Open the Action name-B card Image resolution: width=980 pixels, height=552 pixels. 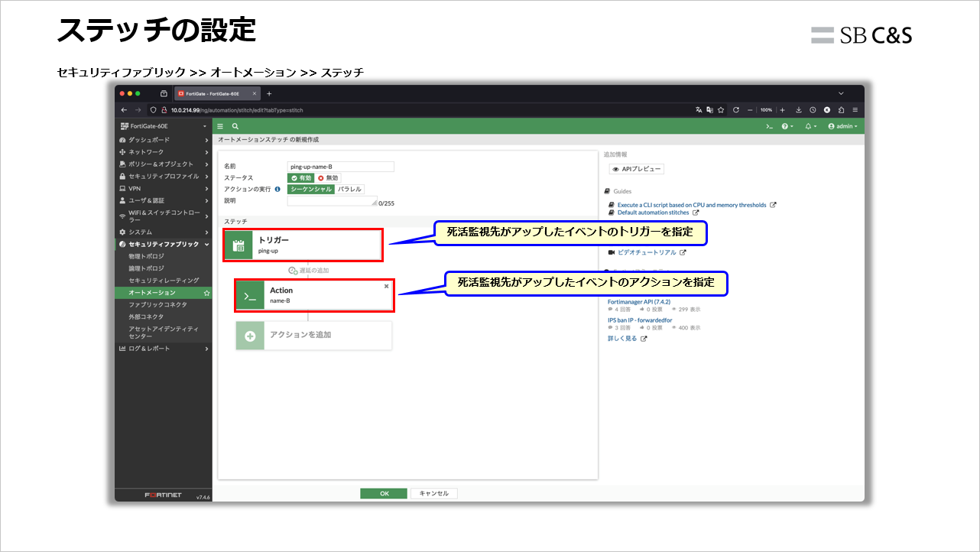314,295
